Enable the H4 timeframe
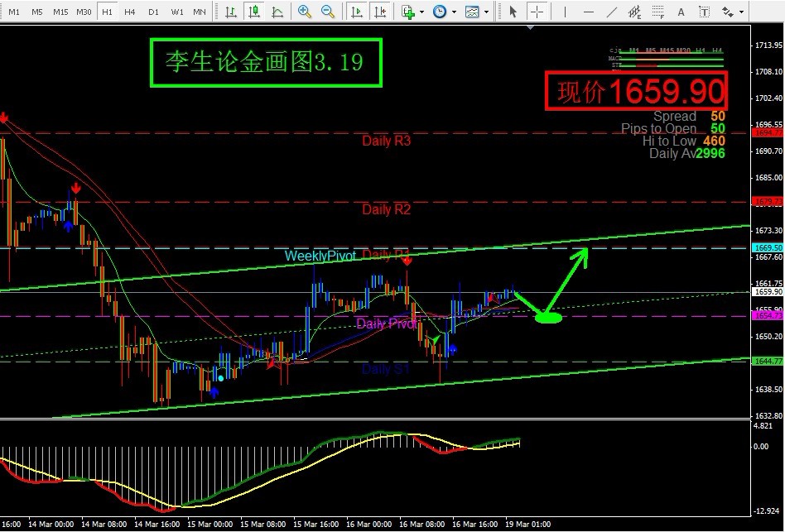This screenshot has width=785, height=532. 130,12
